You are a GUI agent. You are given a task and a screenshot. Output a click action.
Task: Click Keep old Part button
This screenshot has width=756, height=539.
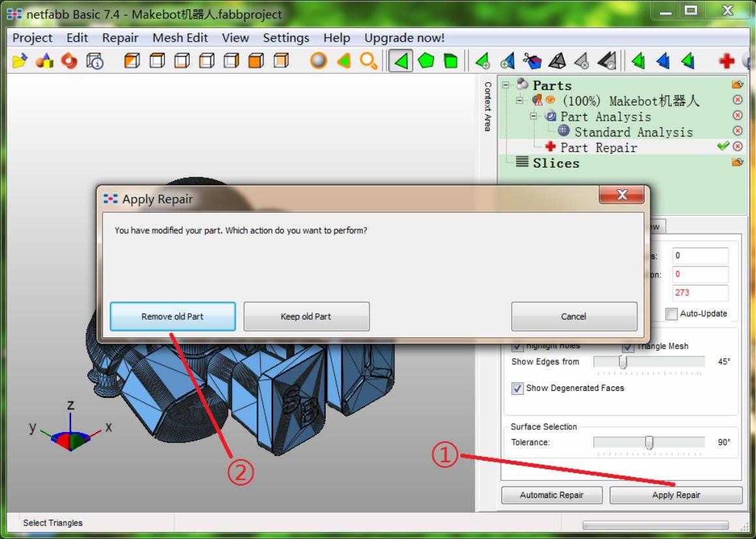tap(306, 316)
